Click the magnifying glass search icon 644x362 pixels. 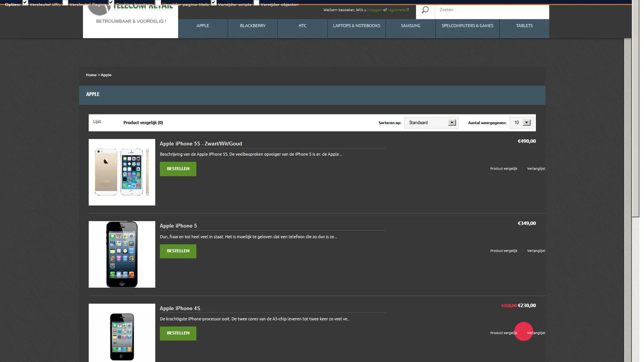click(425, 10)
